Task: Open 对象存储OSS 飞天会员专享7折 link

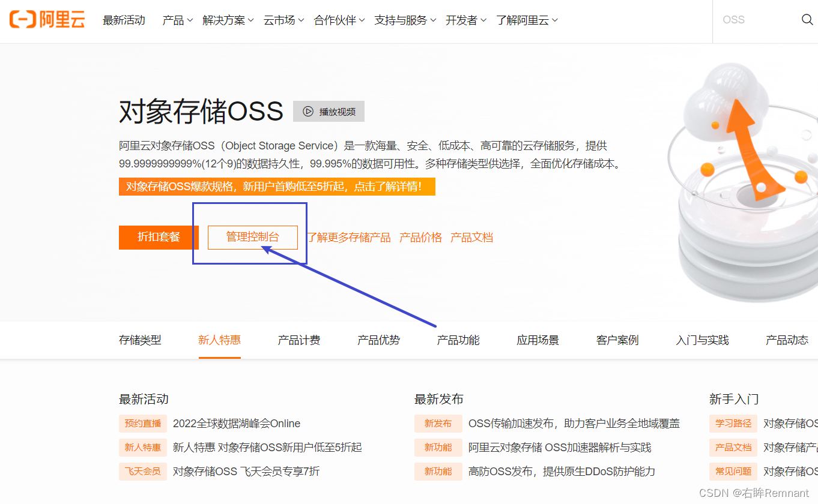Action: click(x=246, y=472)
